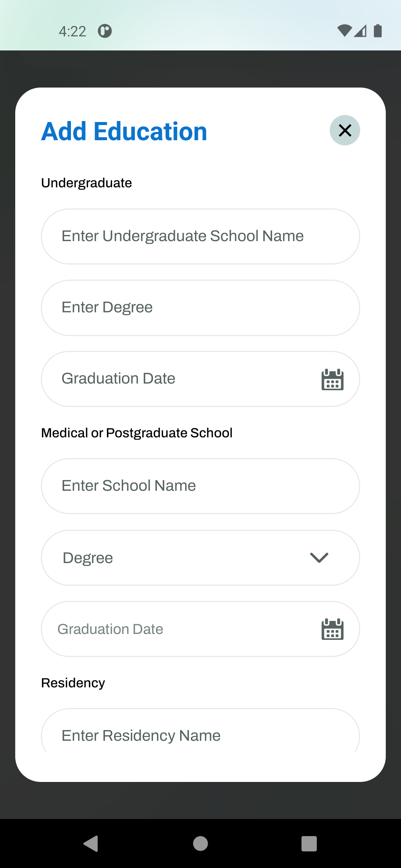Image resolution: width=401 pixels, height=868 pixels.
Task: Focus the Enter Degree text field
Action: click(x=200, y=308)
